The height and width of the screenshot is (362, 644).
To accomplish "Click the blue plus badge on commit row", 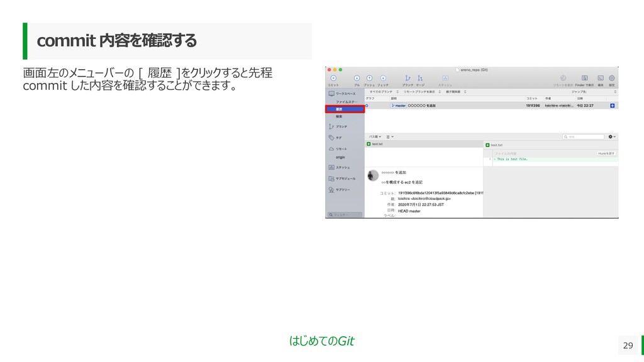I will coord(612,106).
